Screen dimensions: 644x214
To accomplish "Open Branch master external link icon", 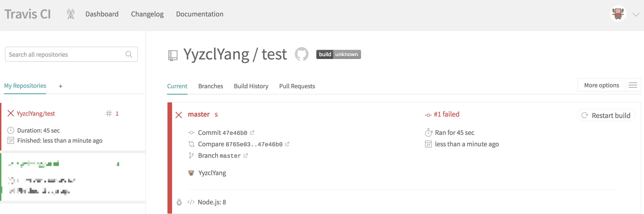I will point(246,156).
